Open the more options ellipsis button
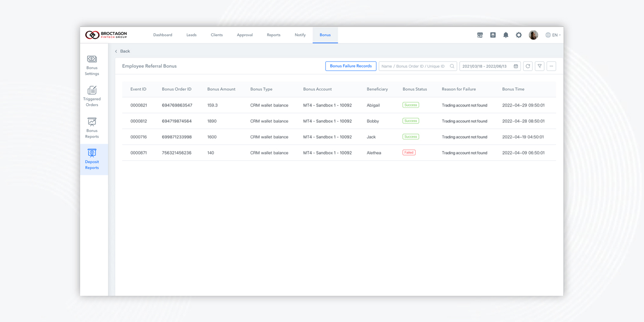This screenshot has width=644, height=322. coord(551,66)
